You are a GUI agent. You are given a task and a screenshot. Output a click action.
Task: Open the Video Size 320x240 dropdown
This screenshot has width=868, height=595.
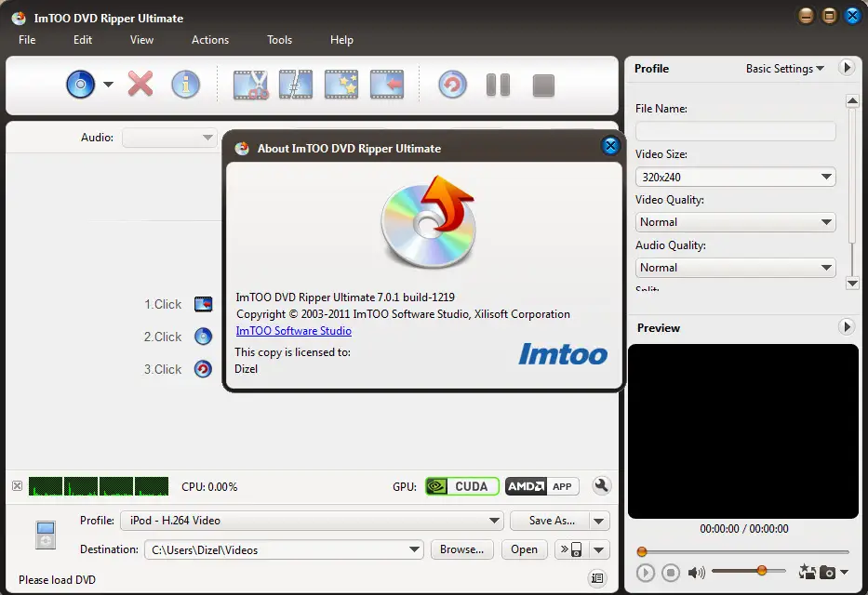[x=735, y=177]
